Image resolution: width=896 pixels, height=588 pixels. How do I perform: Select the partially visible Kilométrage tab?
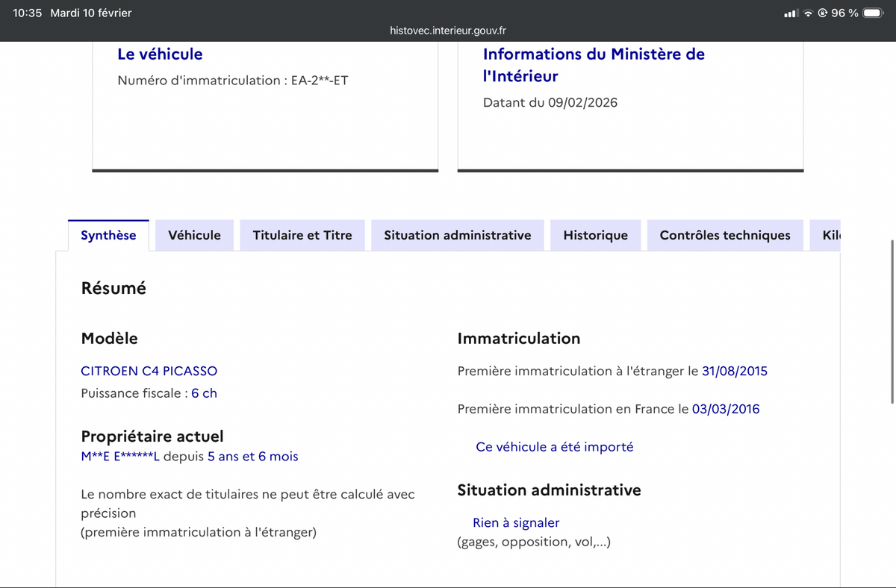829,235
